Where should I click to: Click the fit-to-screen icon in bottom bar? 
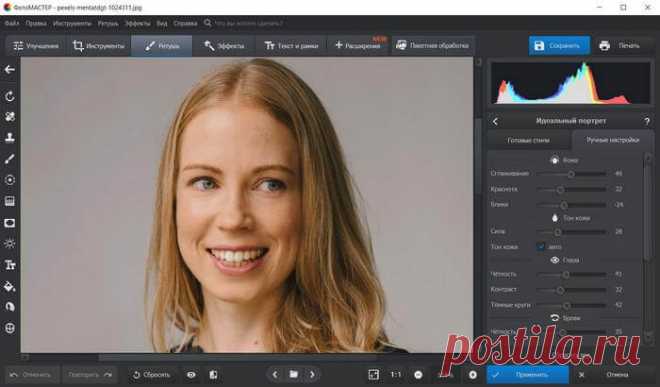pyautogui.click(x=373, y=374)
